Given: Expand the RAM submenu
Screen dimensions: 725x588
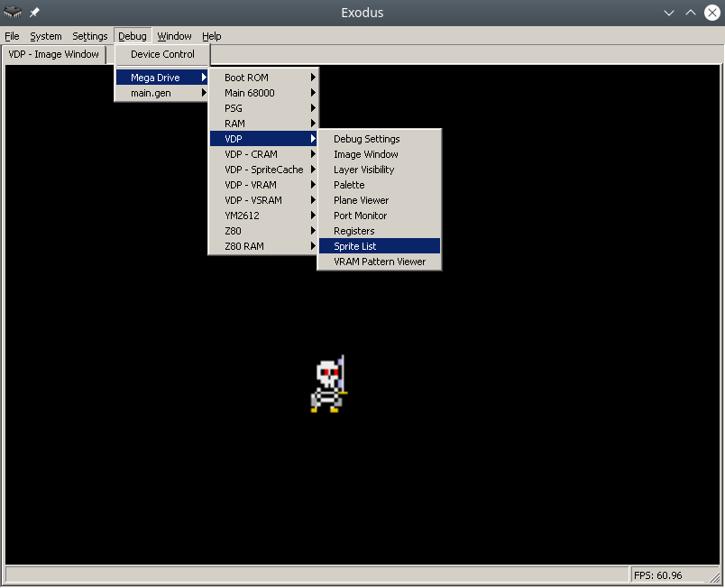Looking at the screenshot, I should coord(263,124).
